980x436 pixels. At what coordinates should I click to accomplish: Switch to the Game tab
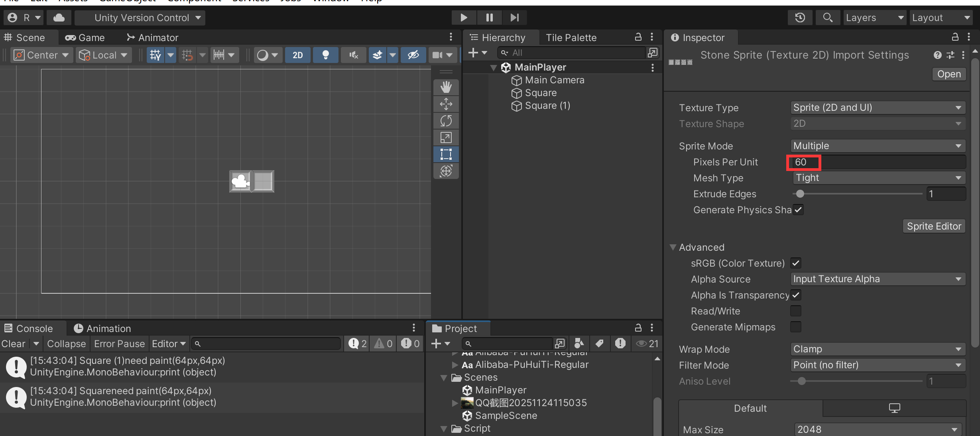point(85,37)
